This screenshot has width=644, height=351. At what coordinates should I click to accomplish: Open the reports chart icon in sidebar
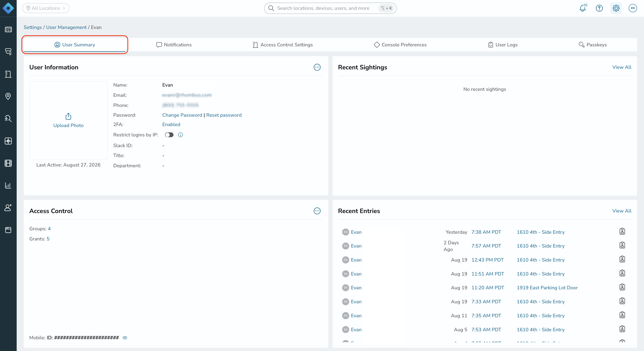[8, 185]
